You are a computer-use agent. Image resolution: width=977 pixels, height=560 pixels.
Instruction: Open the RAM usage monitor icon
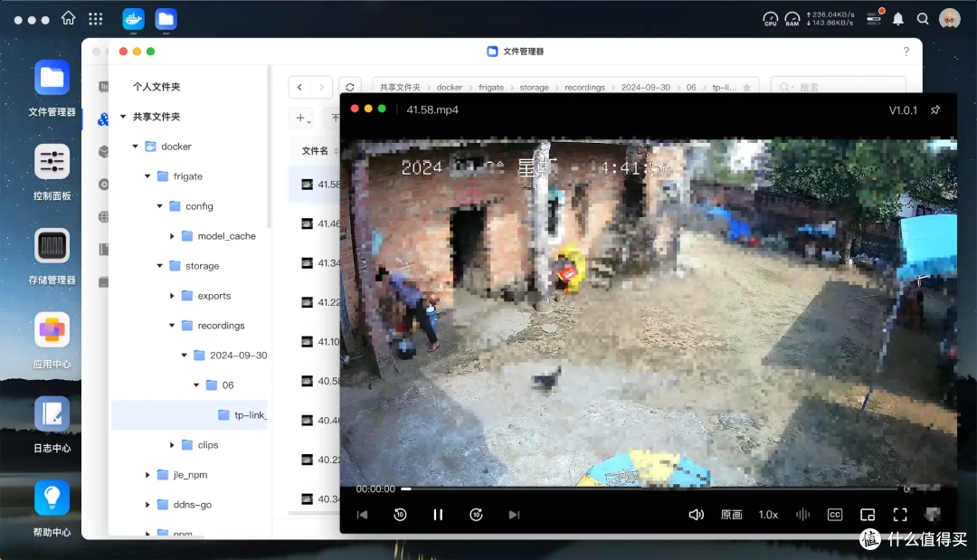[x=792, y=19]
